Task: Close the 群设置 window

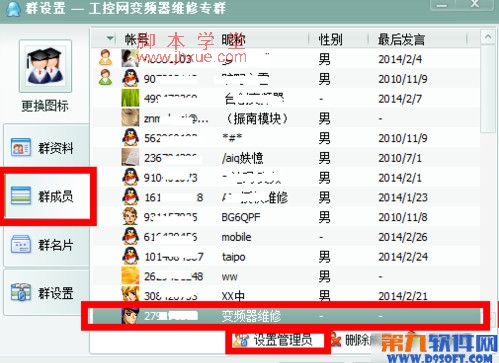Action: coord(475,4)
